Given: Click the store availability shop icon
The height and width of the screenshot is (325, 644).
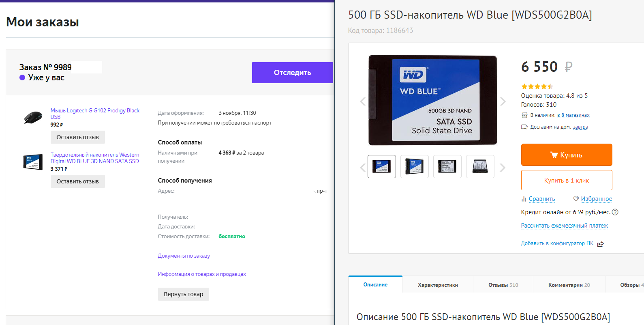Looking at the screenshot, I should [524, 115].
